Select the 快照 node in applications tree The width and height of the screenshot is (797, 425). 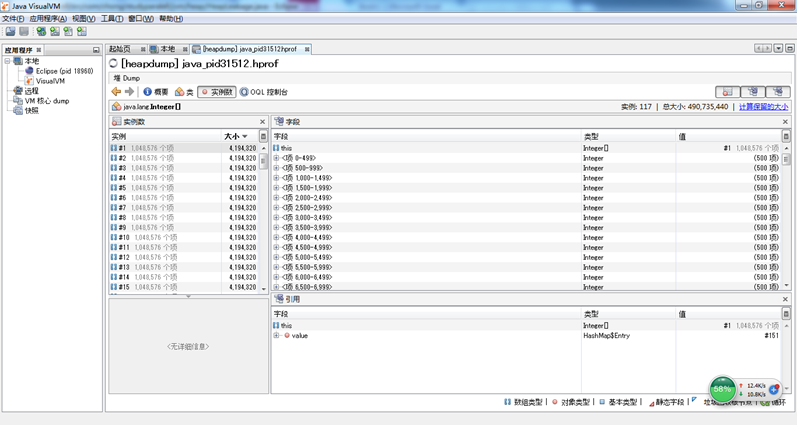coord(26,110)
